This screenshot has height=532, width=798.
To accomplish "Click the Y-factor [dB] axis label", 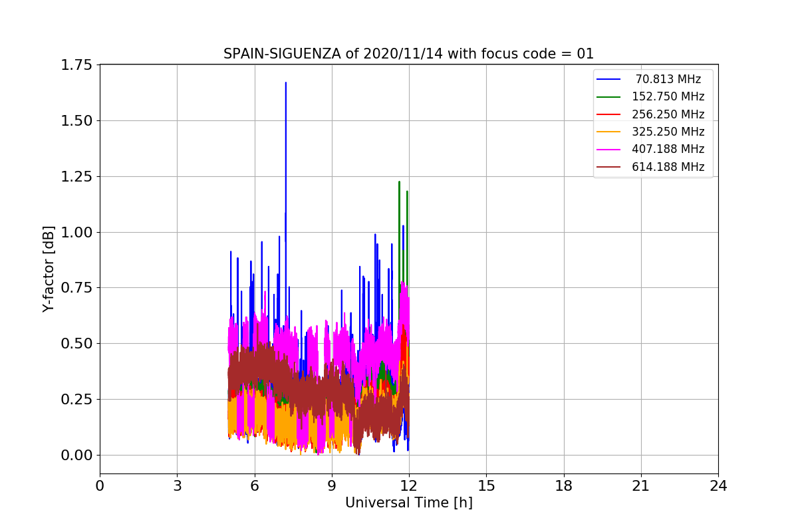I will click(x=48, y=269).
